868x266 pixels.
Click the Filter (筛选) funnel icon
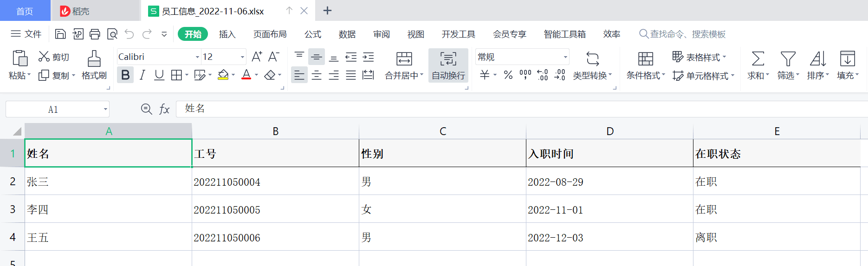tap(788, 59)
